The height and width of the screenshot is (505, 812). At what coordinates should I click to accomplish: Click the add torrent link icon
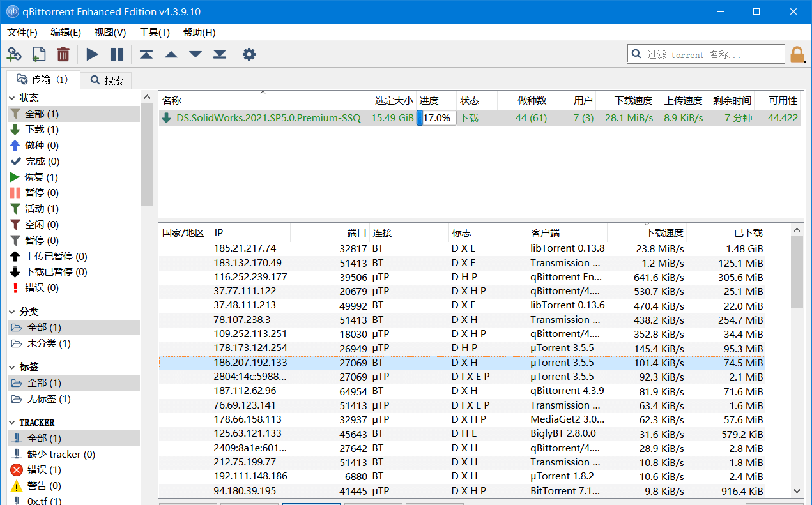pos(14,54)
